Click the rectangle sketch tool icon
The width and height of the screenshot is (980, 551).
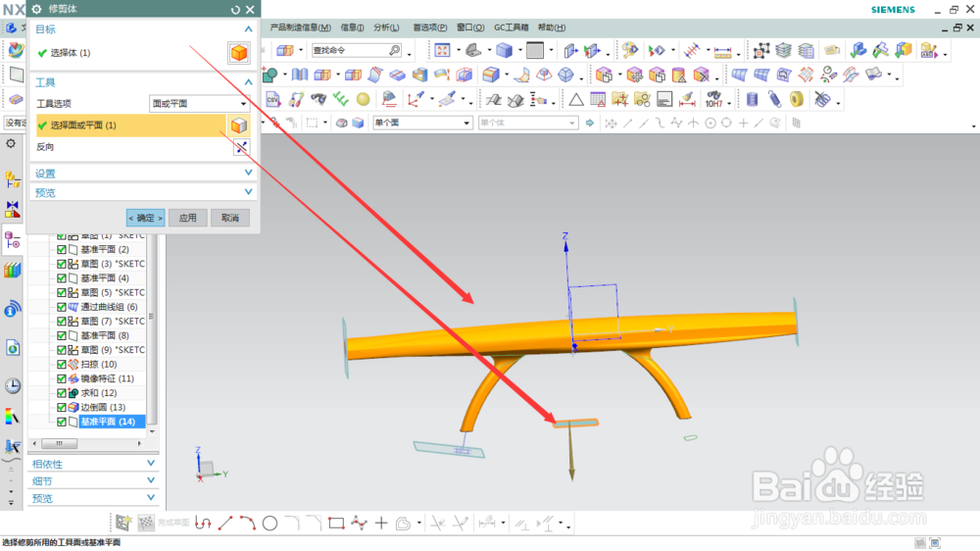click(336, 523)
